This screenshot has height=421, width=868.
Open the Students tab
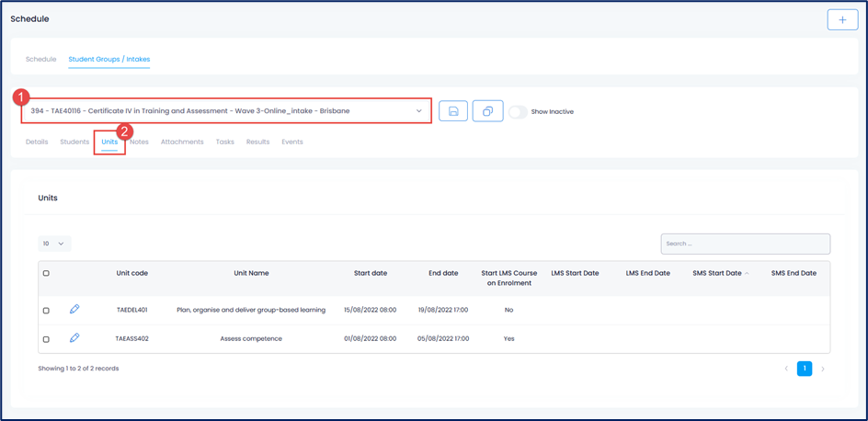coord(74,142)
